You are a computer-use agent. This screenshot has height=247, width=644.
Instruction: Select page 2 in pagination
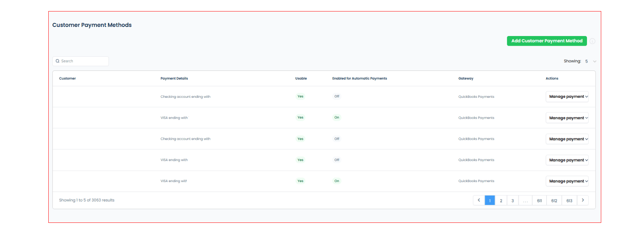click(x=501, y=201)
